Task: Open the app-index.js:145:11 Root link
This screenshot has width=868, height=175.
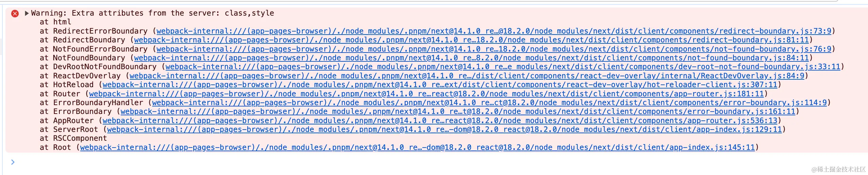Action: click(x=418, y=148)
